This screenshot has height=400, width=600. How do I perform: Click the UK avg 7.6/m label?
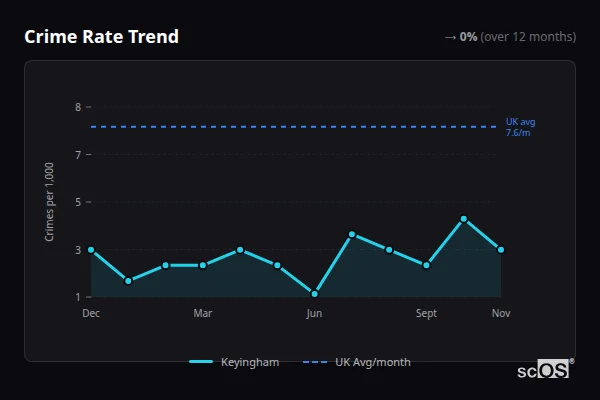pos(520,127)
